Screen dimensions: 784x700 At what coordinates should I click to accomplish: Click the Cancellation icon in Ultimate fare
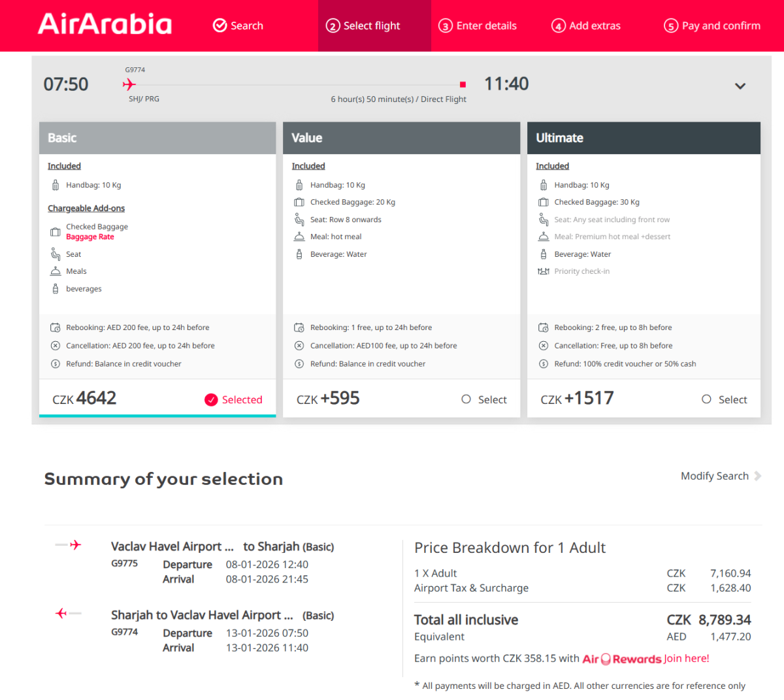[543, 346]
